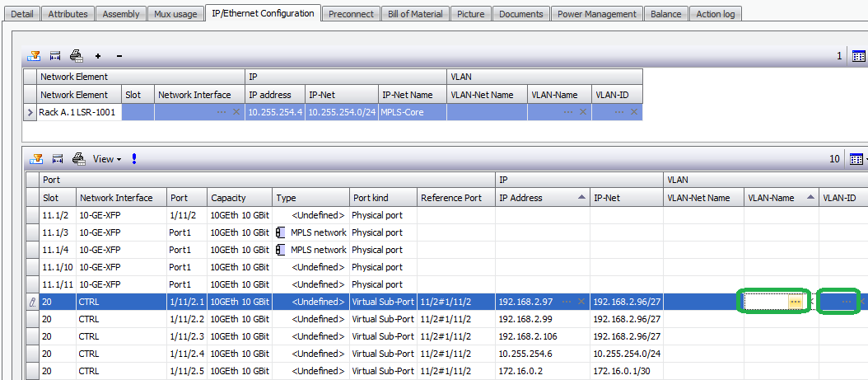Open the Documents tab

(521, 14)
